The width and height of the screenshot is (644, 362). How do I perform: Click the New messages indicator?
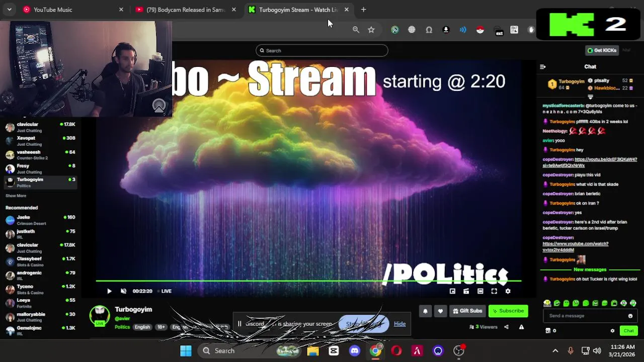click(590, 270)
